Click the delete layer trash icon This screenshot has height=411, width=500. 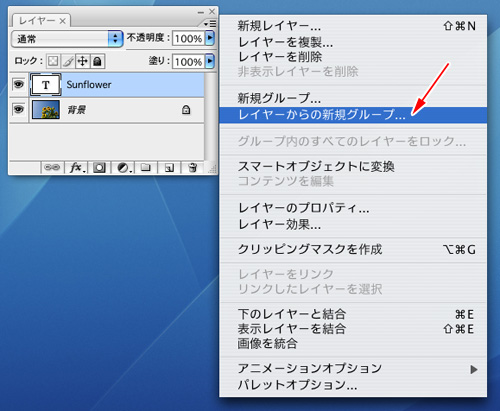[193, 167]
